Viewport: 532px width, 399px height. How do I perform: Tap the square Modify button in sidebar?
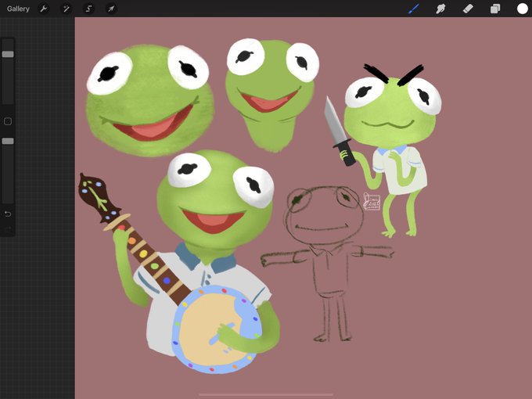8,121
